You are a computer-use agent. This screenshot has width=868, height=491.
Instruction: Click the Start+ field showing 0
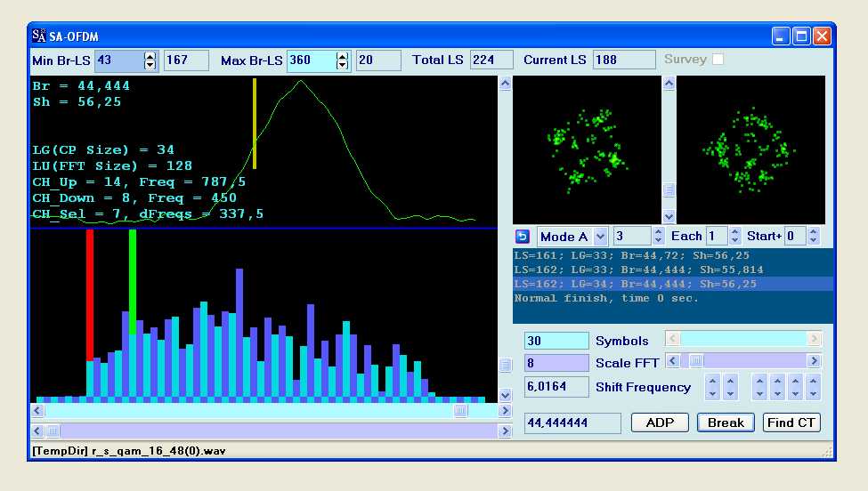pos(796,237)
